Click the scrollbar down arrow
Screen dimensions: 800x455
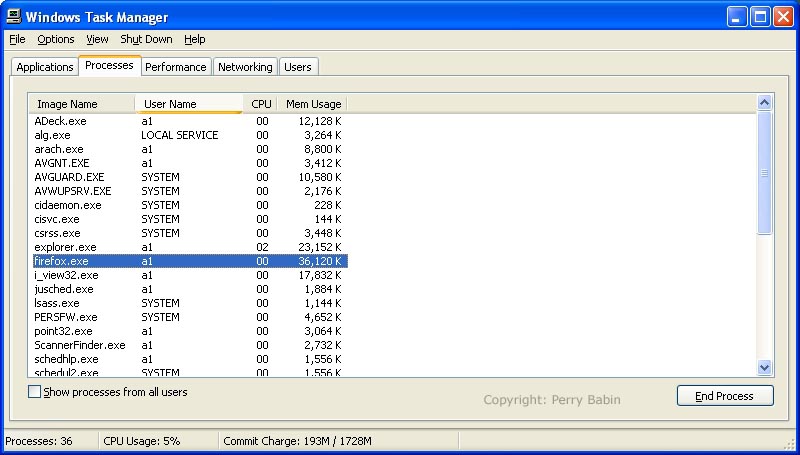(x=764, y=367)
